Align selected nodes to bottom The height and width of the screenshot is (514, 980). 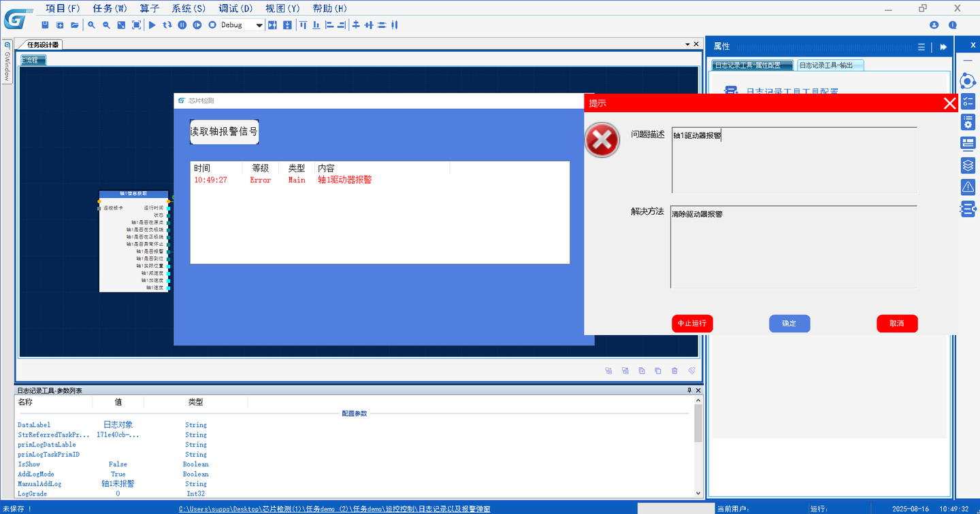pos(316,25)
